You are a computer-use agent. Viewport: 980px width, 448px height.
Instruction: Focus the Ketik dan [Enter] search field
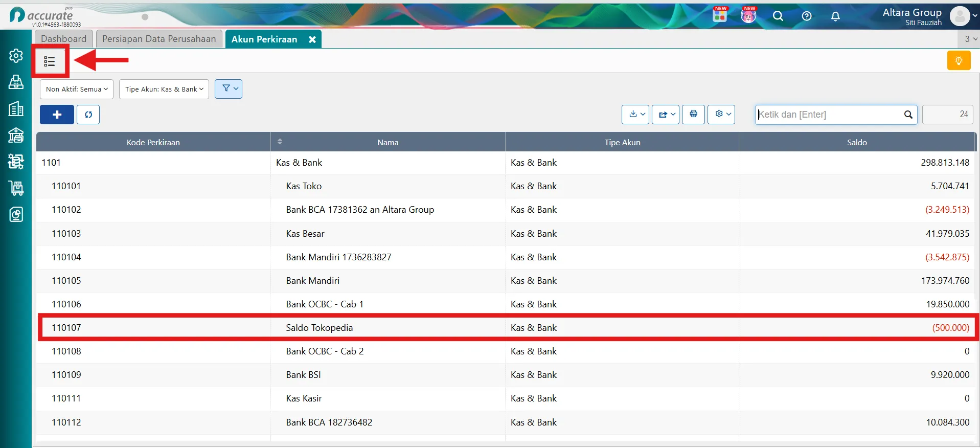(828, 115)
